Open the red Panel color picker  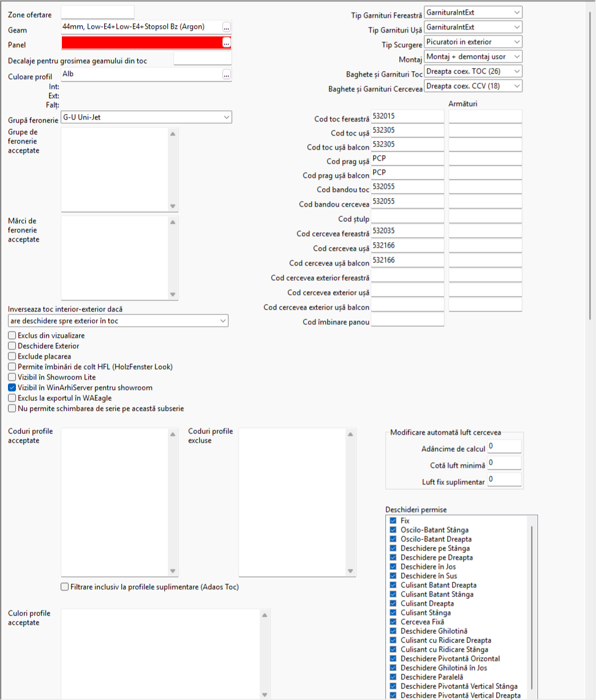227,43
